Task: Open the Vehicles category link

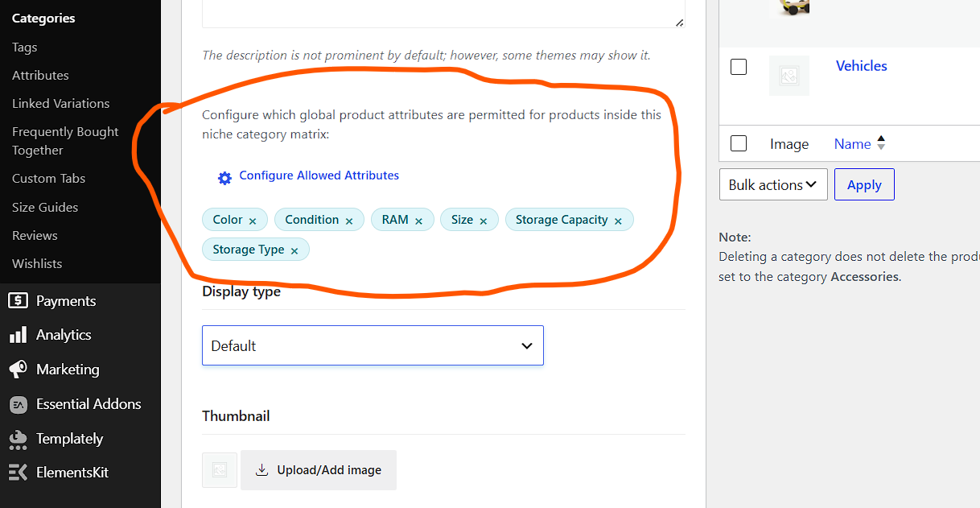Action: [861, 66]
